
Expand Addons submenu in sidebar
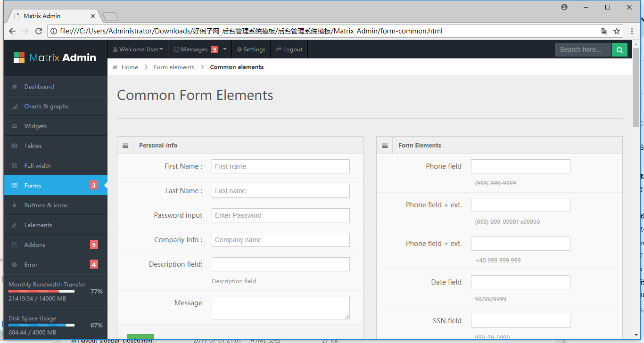(56, 245)
